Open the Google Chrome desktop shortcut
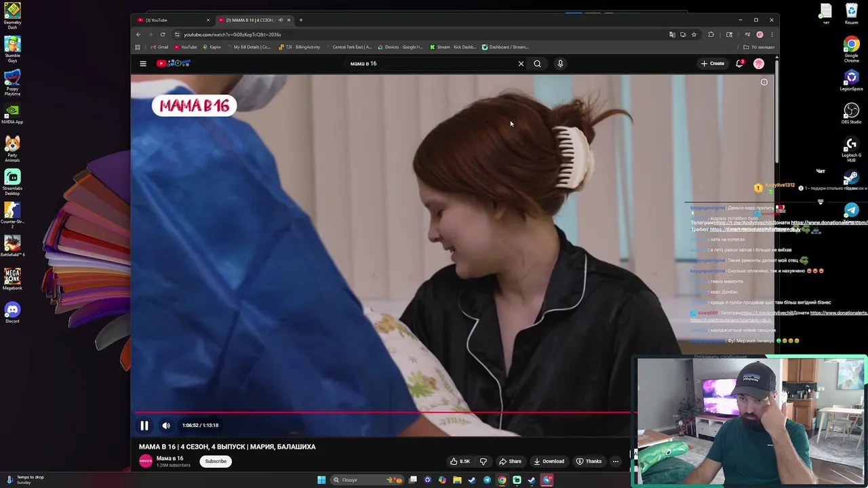Image resolution: width=868 pixels, height=488 pixels. (851, 49)
